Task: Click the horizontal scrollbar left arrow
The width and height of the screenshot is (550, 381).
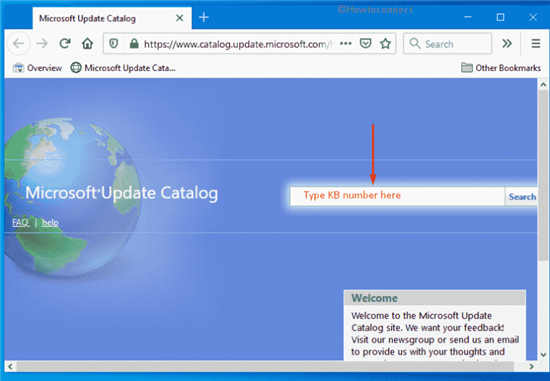Action: click(x=10, y=367)
